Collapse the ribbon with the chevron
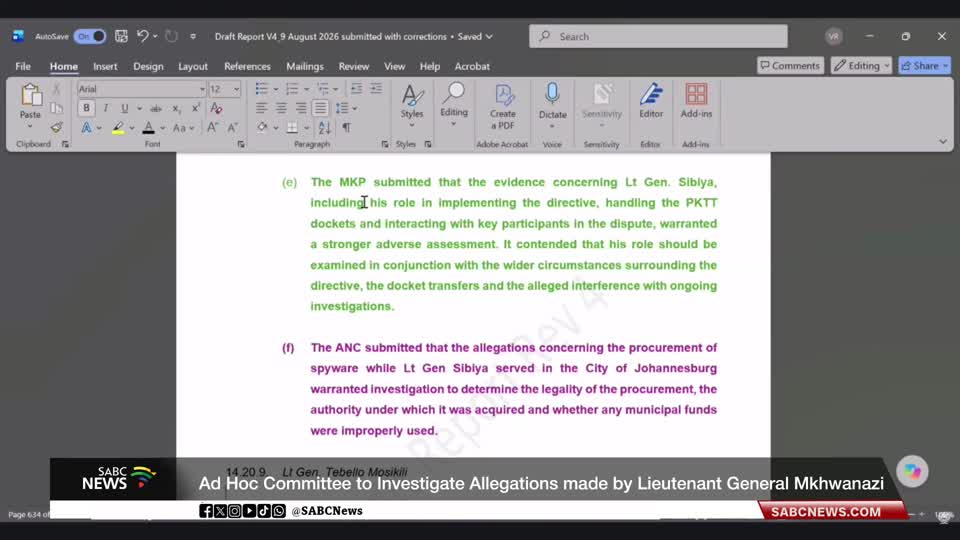 (x=943, y=141)
